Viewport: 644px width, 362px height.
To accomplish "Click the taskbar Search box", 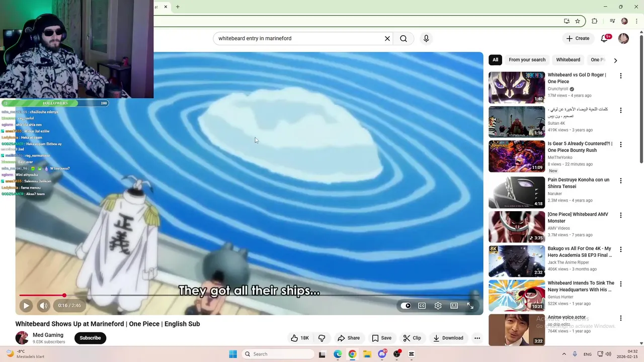I will (x=278, y=354).
